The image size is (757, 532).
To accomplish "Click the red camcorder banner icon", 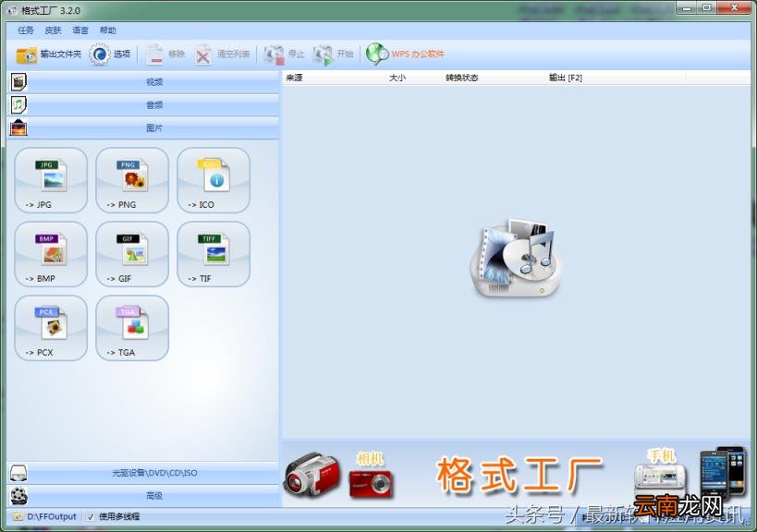I will pos(311,475).
